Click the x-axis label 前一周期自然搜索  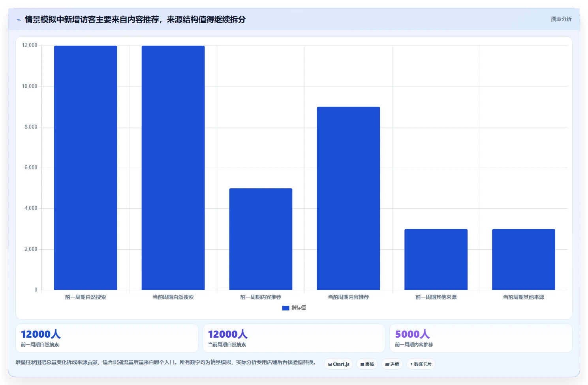[x=86, y=297]
